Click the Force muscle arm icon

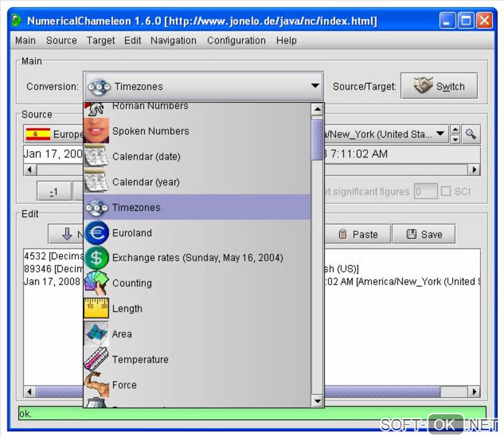[96, 384]
